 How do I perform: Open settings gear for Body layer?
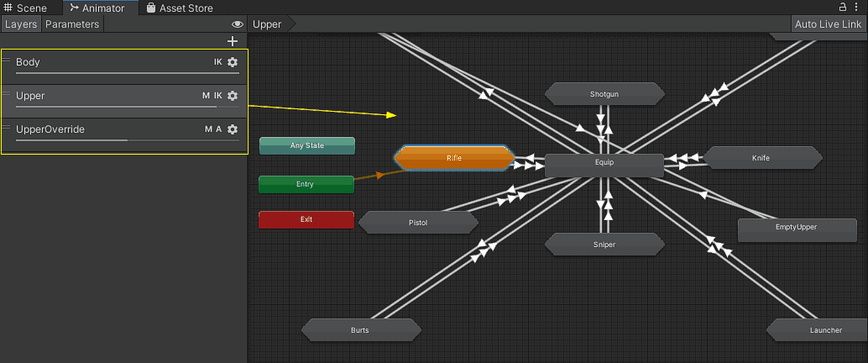233,62
